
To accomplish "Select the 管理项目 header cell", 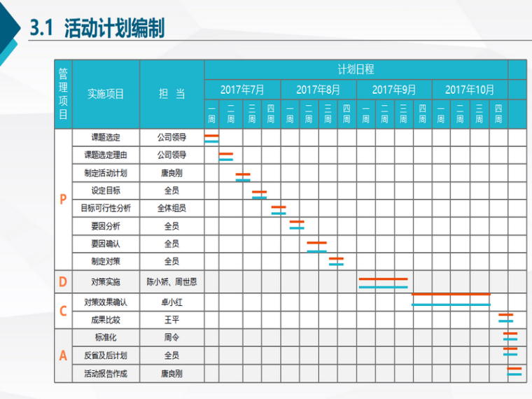I will (63, 94).
